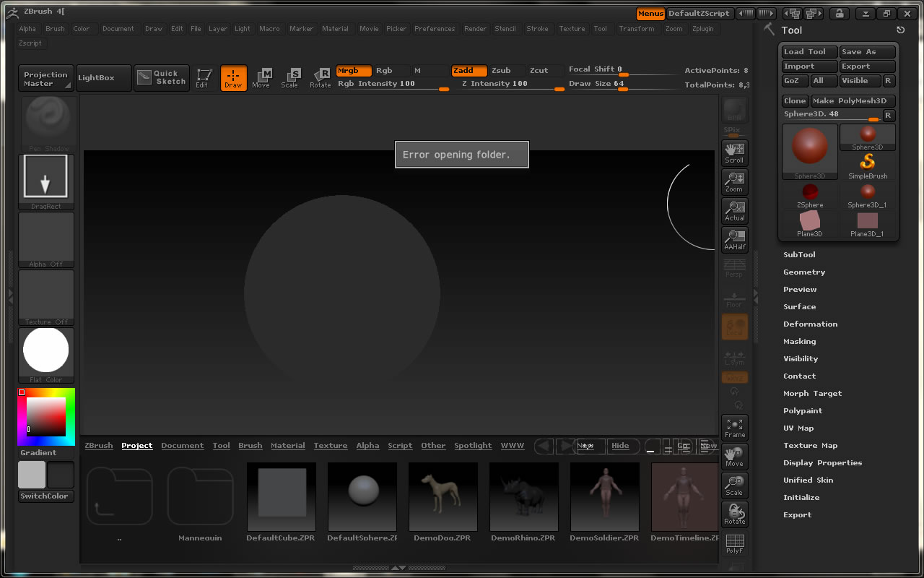This screenshot has height=578, width=924.
Task: Choose the ZSphere tool icon
Action: (810, 195)
